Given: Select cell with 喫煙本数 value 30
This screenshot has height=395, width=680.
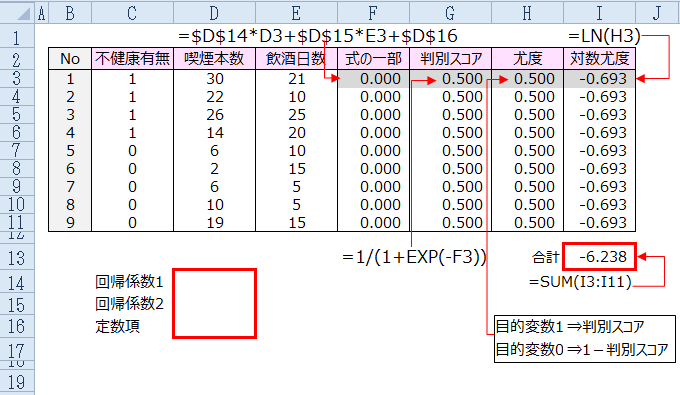Looking at the screenshot, I should click(214, 78).
